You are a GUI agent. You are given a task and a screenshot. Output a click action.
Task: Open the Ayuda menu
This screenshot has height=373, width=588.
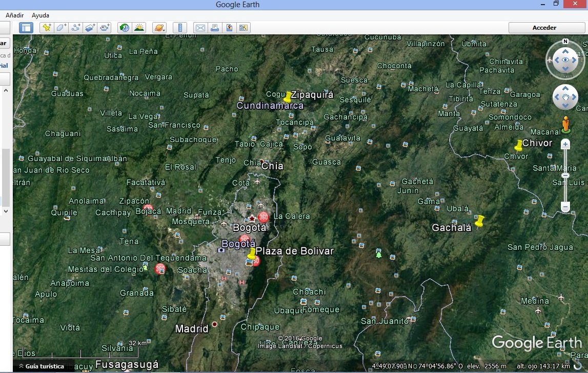tap(40, 15)
